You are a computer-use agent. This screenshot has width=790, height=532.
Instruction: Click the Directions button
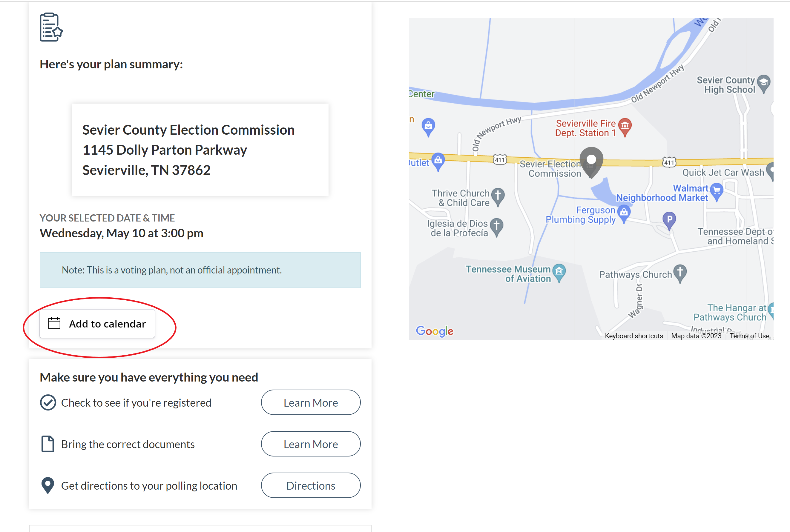point(311,485)
